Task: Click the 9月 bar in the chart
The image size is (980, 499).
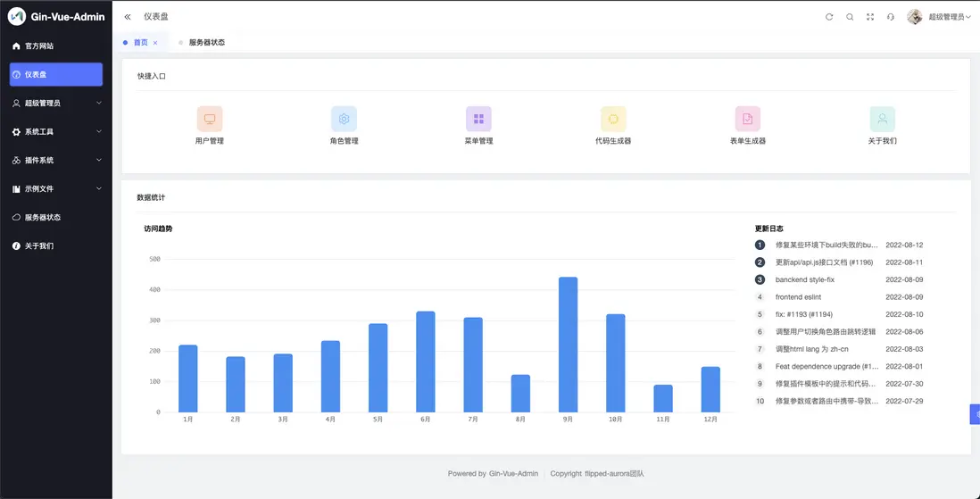Action: point(568,345)
